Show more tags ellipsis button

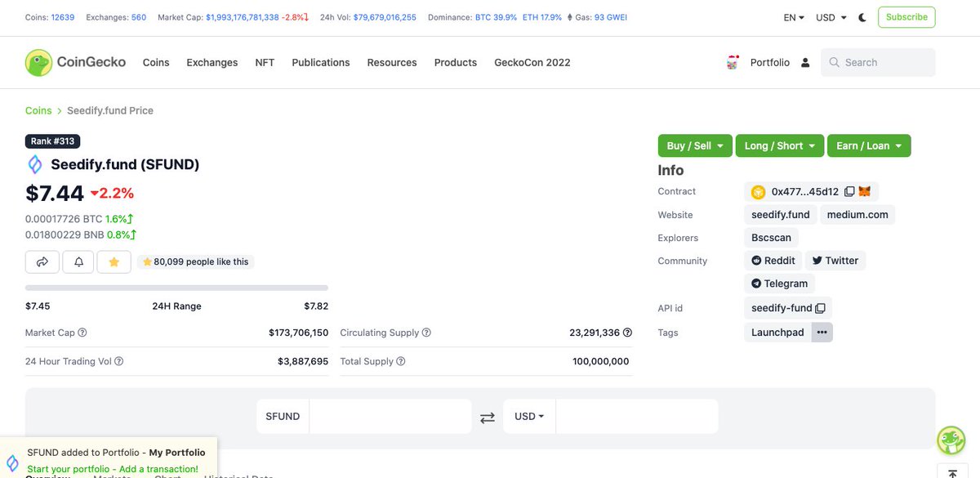(x=822, y=333)
